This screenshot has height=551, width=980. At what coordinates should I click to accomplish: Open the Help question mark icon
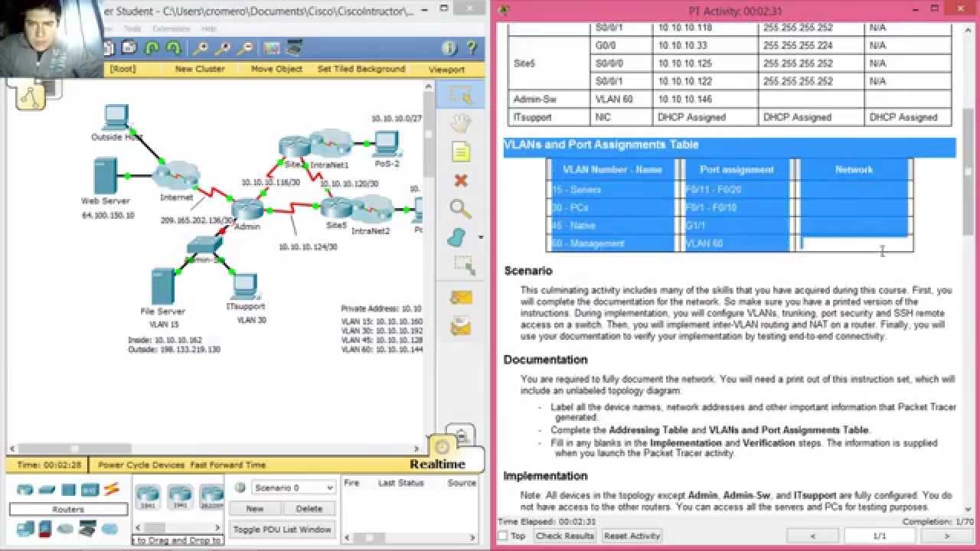472,48
